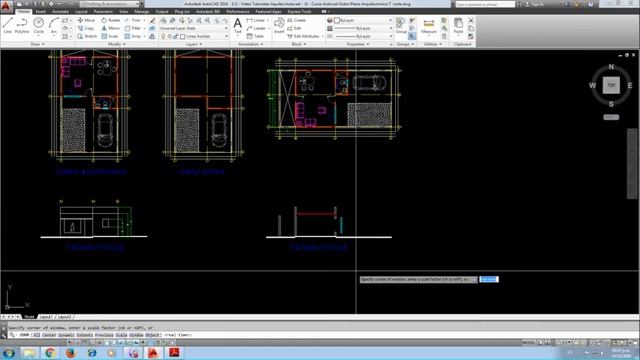Click the Stretch tool
This screenshot has height=360, width=640.
pyautogui.click(x=87, y=36)
